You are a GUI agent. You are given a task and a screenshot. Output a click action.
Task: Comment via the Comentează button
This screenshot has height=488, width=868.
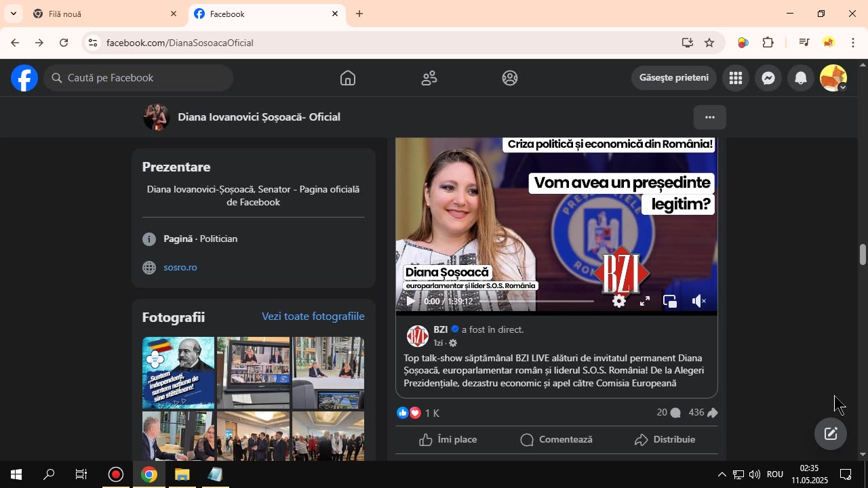(556, 440)
